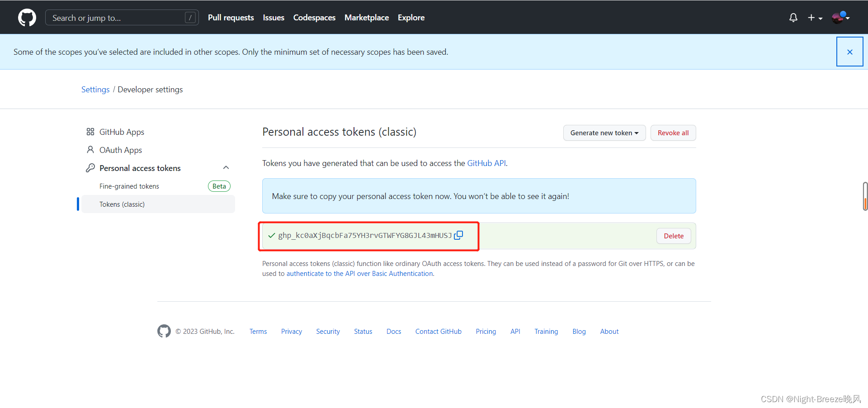This screenshot has height=408, width=868.
Task: Collapse the Personal access tokens section
Action: [226, 168]
